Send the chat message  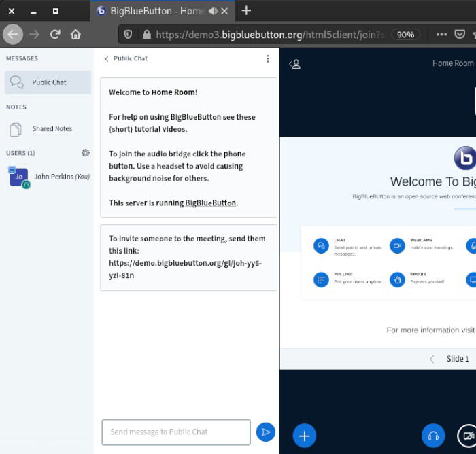click(266, 432)
